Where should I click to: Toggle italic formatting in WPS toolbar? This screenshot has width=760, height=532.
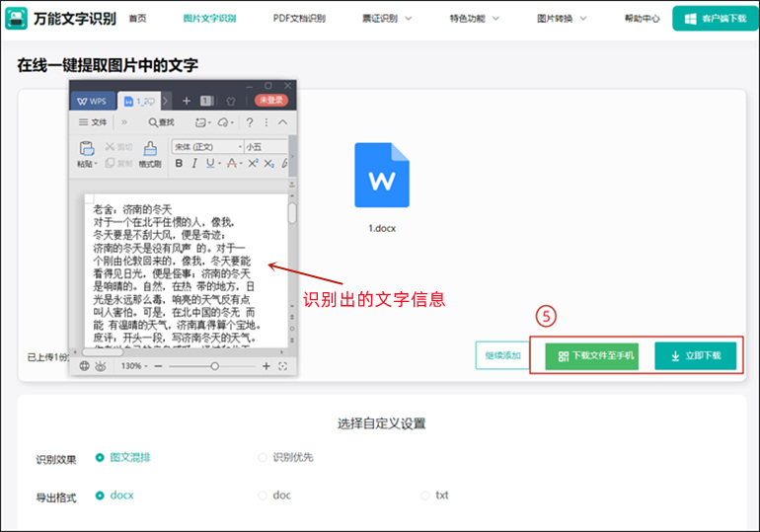[x=194, y=163]
